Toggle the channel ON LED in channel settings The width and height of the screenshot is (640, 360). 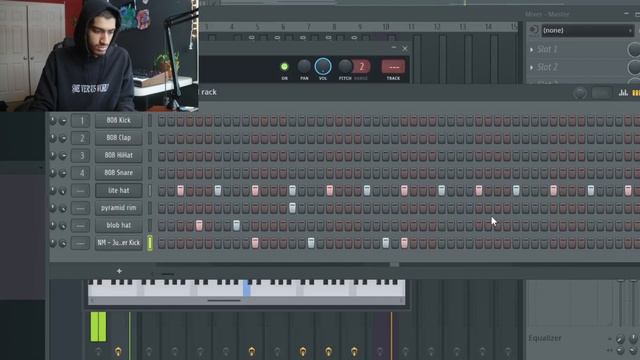(x=284, y=66)
